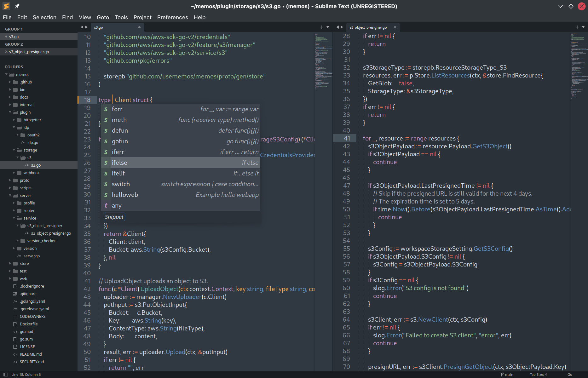
Task: Add new tab in left pane
Action: click(x=322, y=27)
